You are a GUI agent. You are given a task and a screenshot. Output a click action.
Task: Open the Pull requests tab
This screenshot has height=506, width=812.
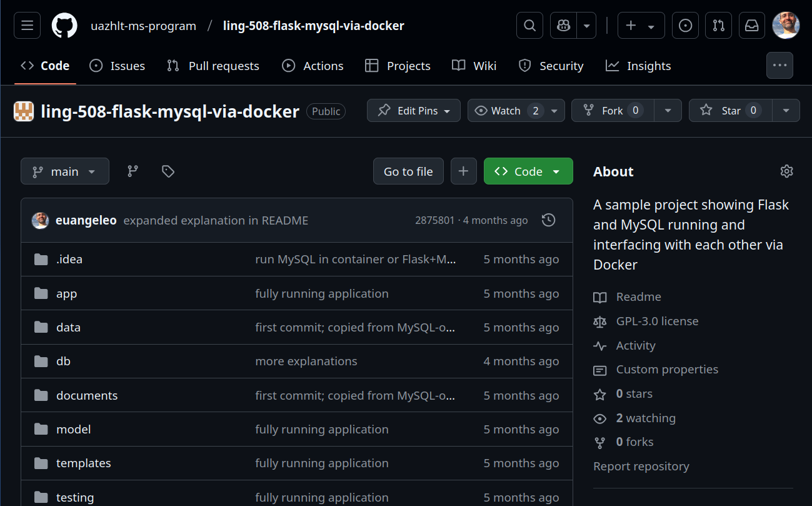click(213, 66)
